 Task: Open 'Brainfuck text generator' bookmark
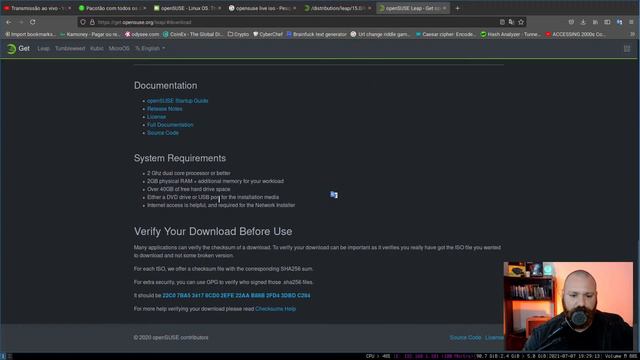[316, 34]
